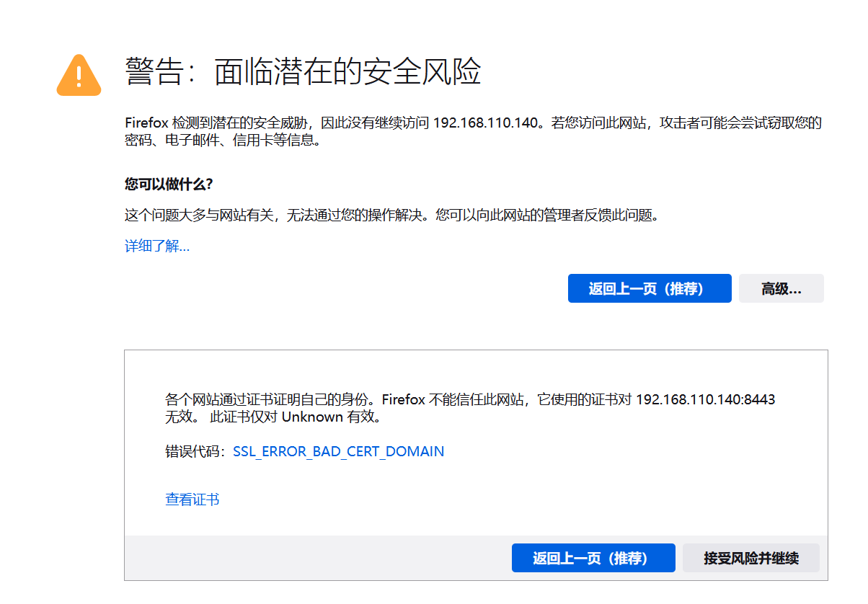This screenshot has width=868, height=604.
Task: Click the 192.168.110.140:8443 address text
Action: click(705, 399)
